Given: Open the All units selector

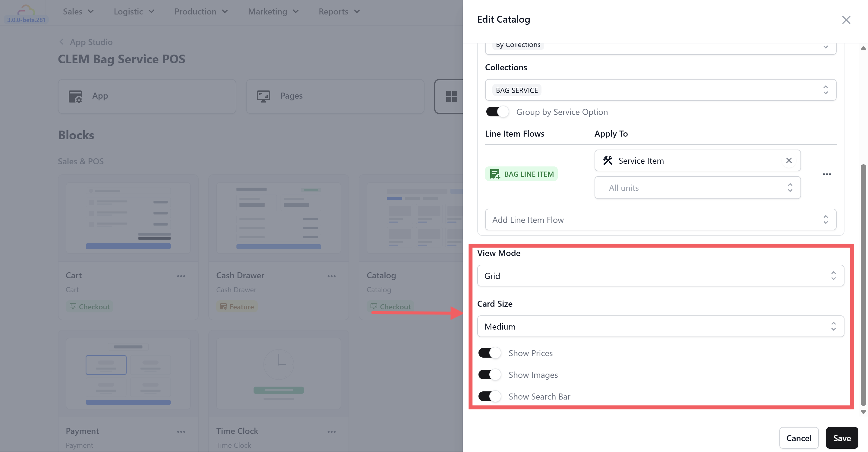Looking at the screenshot, I should (697, 188).
